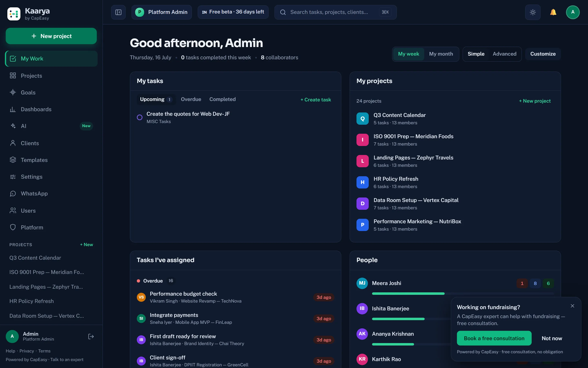Click the New project button in the sidebar
This screenshot has width=588, height=368.
(x=51, y=36)
